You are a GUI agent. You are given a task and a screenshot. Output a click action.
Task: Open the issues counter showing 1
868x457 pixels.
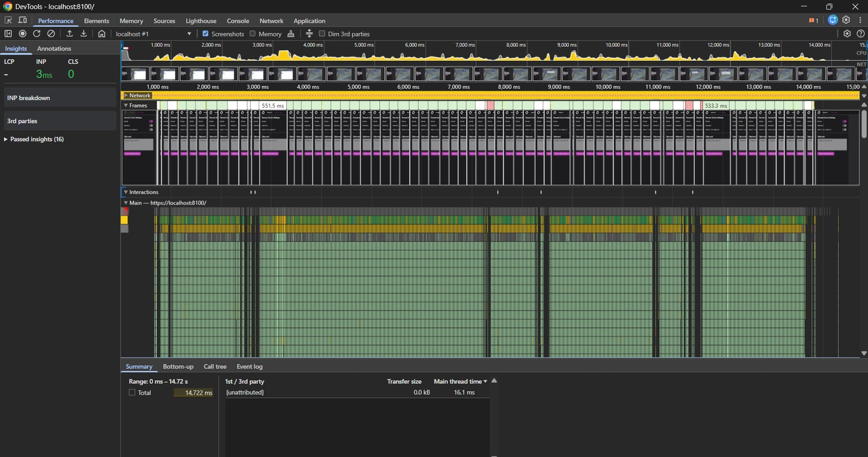pyautogui.click(x=813, y=20)
